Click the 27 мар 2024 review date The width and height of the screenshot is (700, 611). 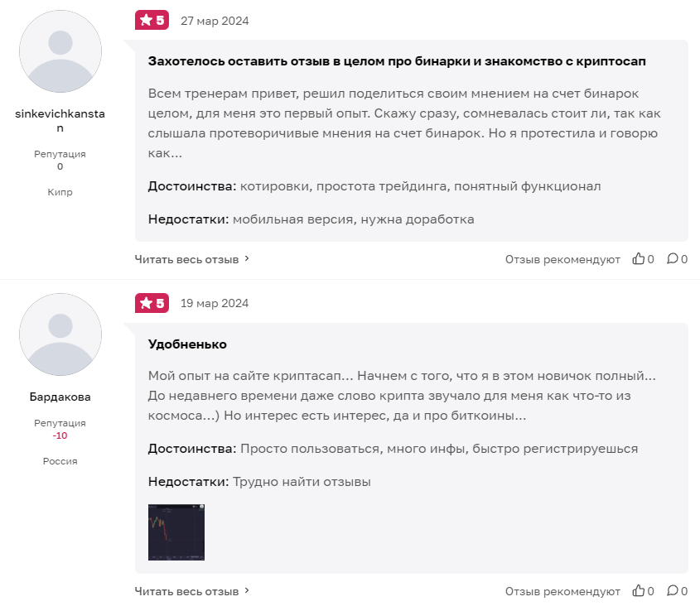click(215, 21)
